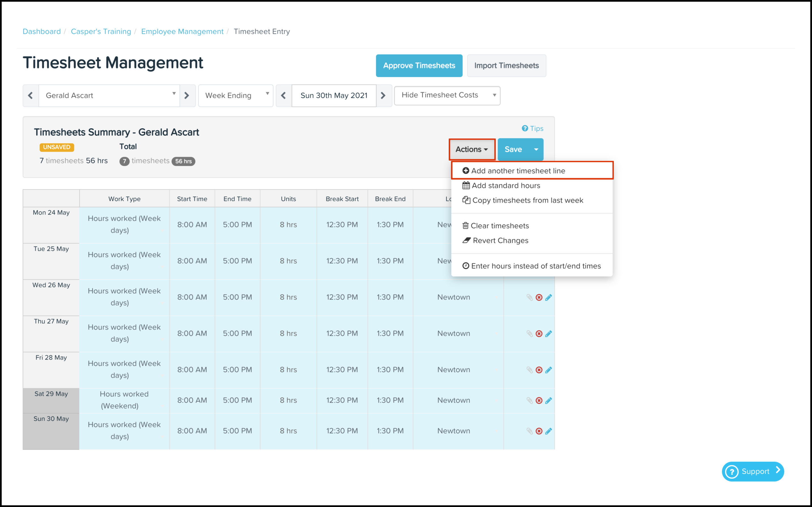
Task: Open the Save button dropdown arrow
Action: tap(536, 150)
